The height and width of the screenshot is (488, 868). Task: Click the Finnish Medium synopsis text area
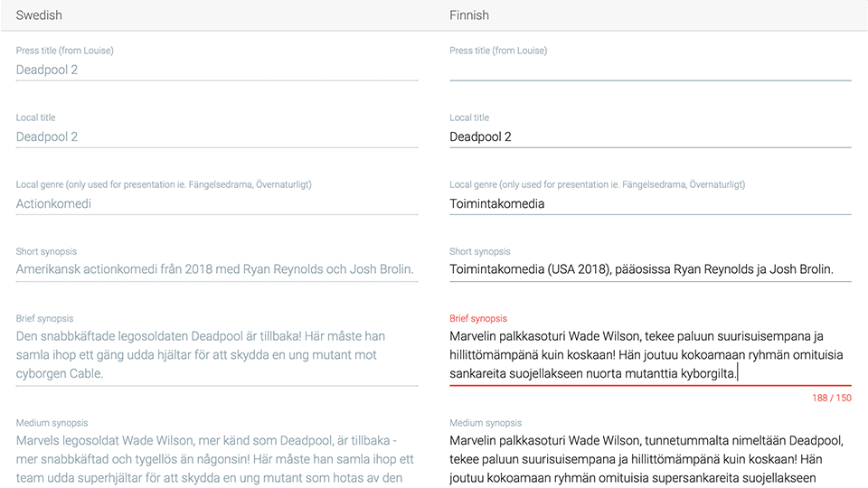[x=650, y=459]
